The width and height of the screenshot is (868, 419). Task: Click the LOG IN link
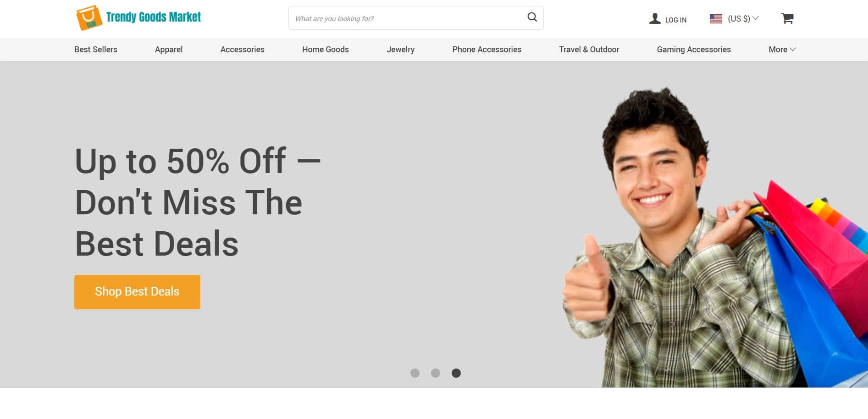[x=676, y=20]
